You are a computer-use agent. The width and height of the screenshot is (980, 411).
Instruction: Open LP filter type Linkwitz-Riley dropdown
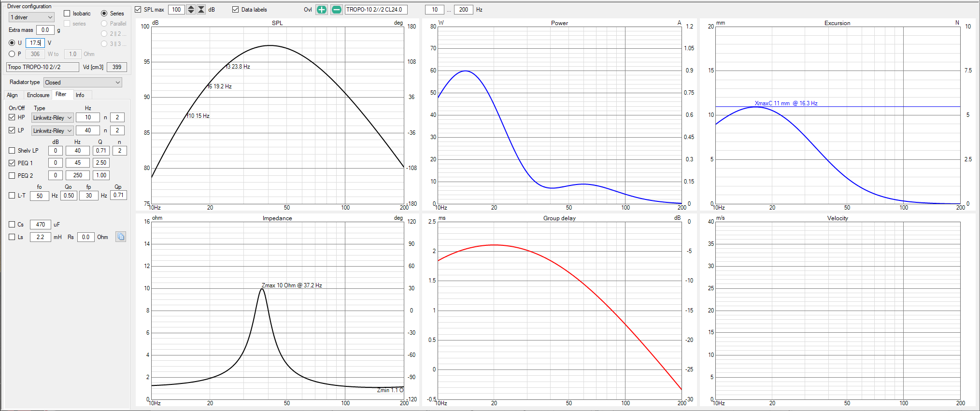point(53,131)
